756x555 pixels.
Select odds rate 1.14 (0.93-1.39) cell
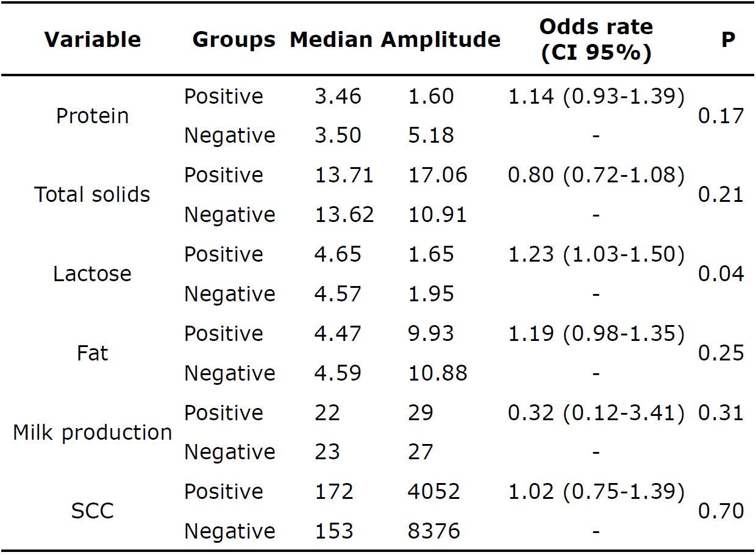point(596,96)
